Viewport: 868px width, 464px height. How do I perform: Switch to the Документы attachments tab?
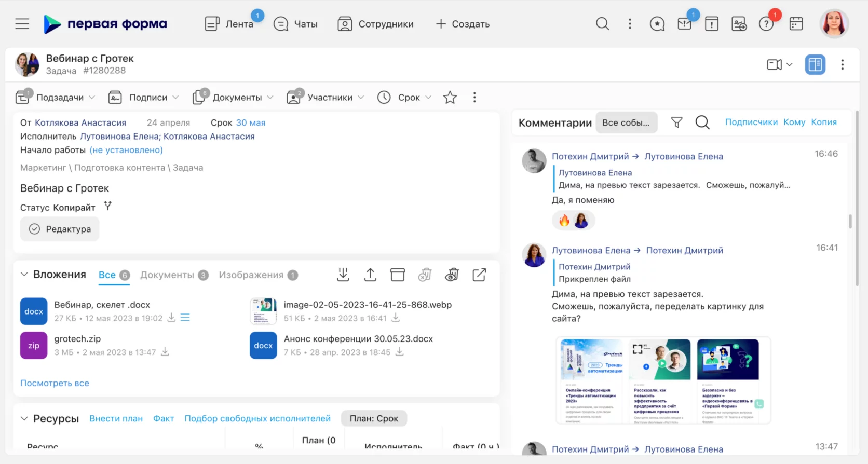(x=167, y=275)
